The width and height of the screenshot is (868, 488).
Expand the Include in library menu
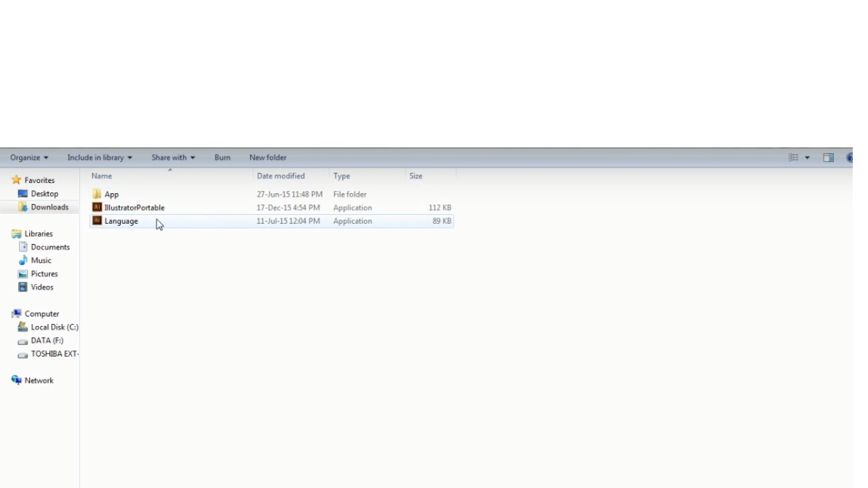(100, 158)
